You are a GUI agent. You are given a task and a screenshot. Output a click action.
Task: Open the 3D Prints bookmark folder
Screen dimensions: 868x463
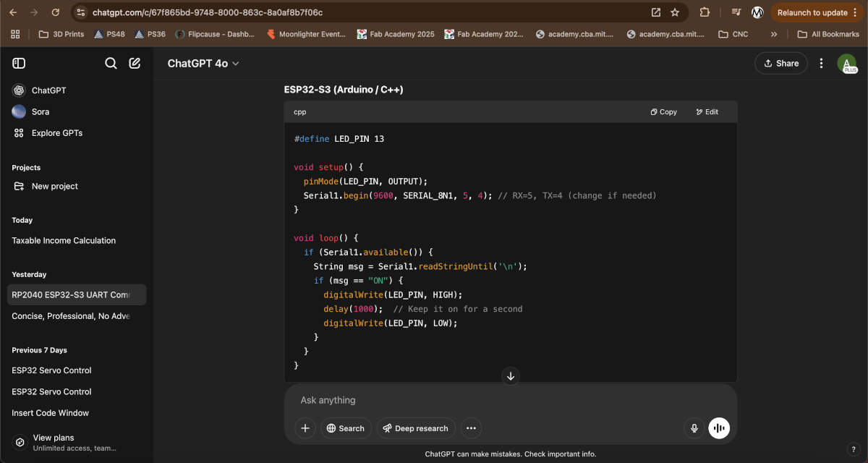61,34
